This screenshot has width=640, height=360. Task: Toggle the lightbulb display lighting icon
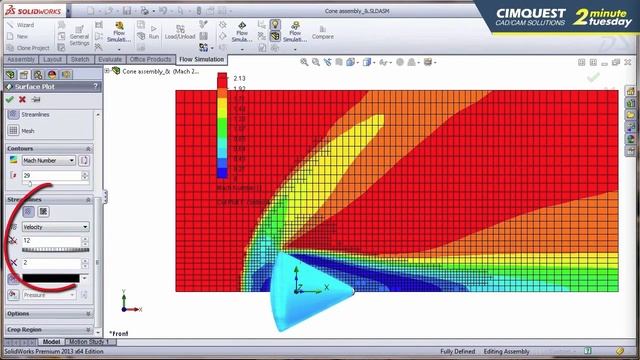[x=276, y=24]
